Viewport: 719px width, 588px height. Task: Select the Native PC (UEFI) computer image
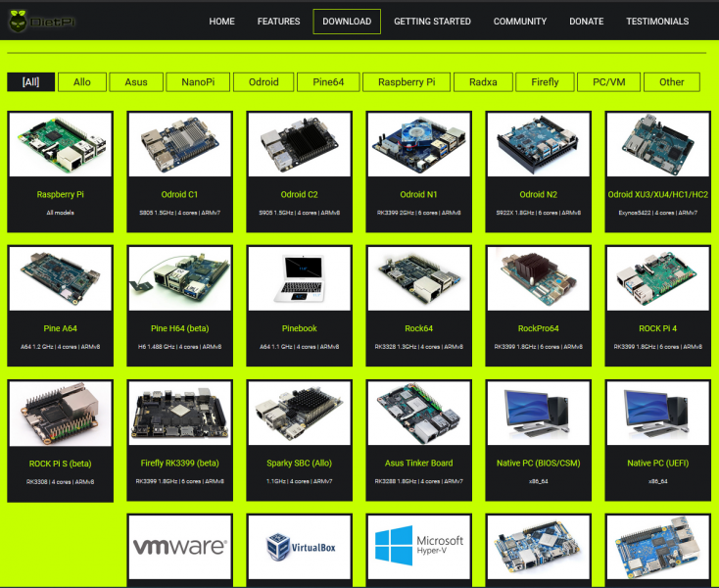[x=658, y=414]
